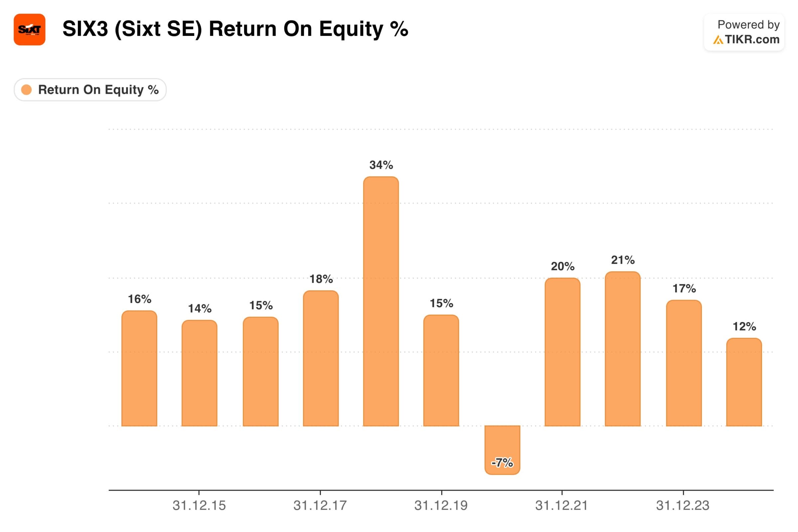
Task: Click the bar labeled 20%
Action: coord(562,352)
